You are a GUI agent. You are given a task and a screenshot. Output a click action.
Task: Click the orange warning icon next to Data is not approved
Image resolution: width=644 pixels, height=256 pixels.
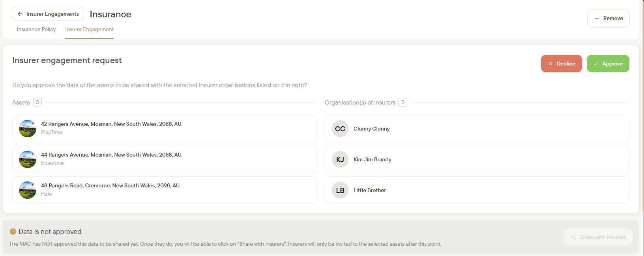point(13,232)
